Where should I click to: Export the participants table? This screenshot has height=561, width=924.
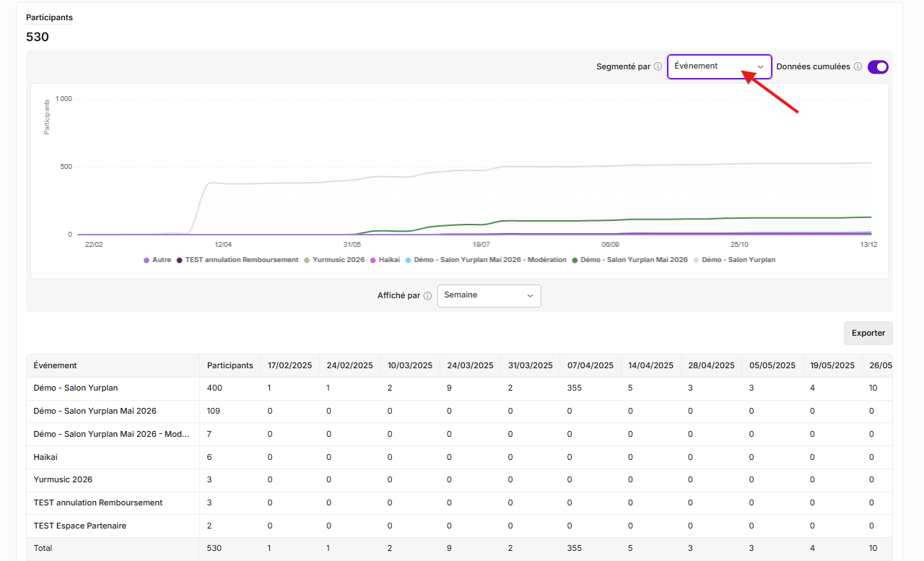click(x=868, y=333)
